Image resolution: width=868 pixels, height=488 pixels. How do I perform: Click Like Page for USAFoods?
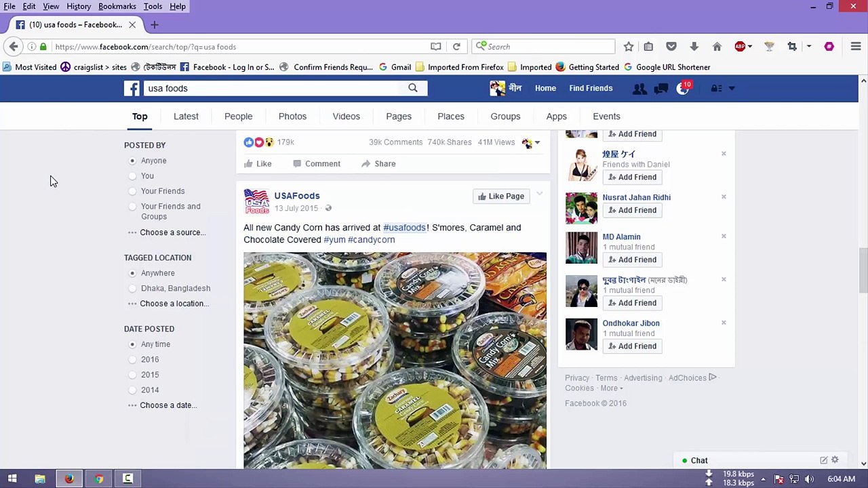pyautogui.click(x=501, y=196)
